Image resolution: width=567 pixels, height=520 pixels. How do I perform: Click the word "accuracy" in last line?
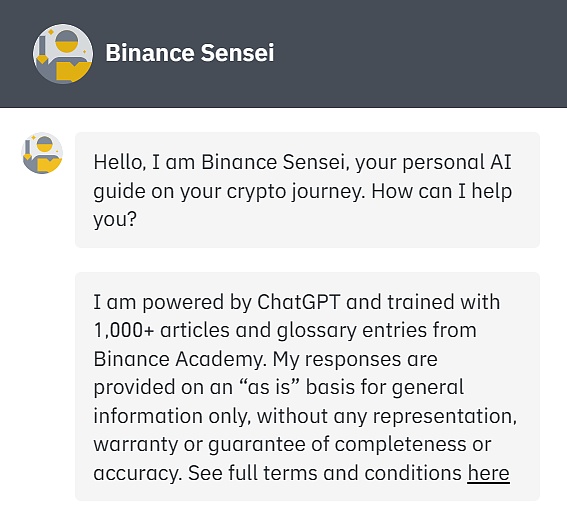point(137,474)
